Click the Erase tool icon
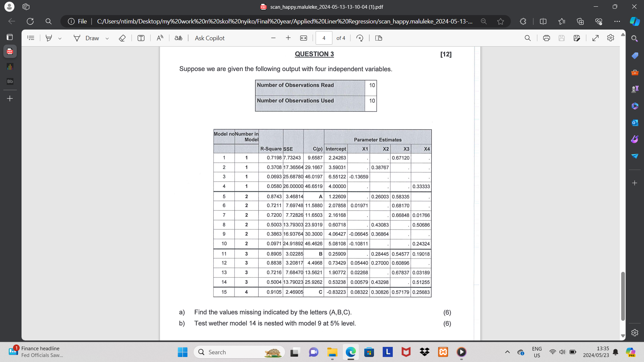This screenshot has width=644, height=362. click(x=122, y=38)
